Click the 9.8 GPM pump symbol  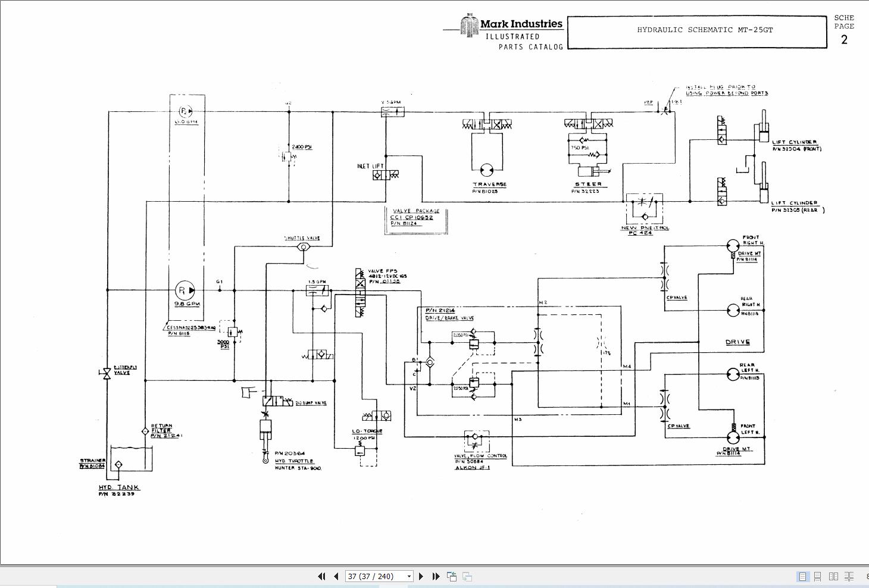(x=185, y=290)
